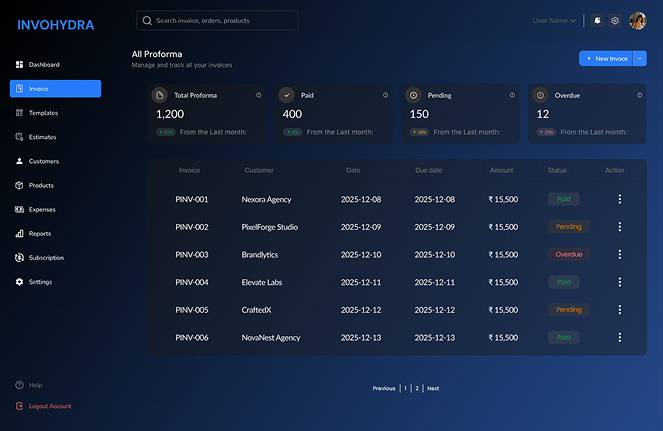The width and height of the screenshot is (663, 431).
Task: Open action menu for PINV-001
Action: click(x=620, y=199)
